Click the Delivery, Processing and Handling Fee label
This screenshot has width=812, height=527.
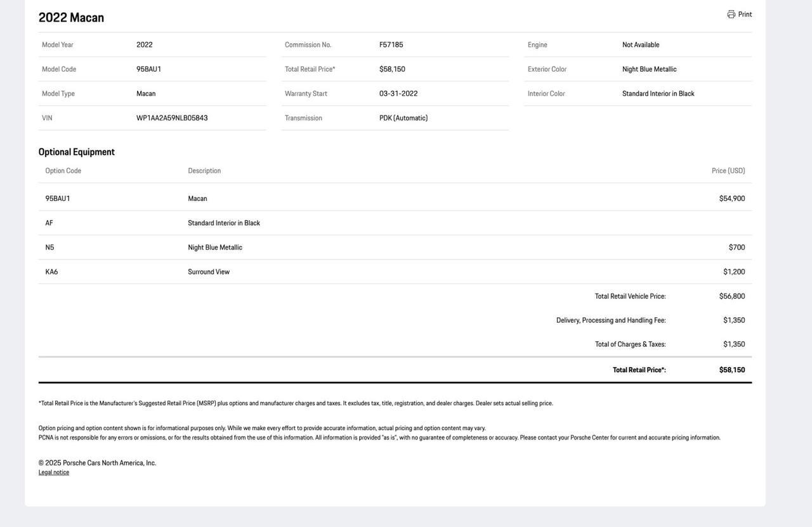pyautogui.click(x=611, y=320)
